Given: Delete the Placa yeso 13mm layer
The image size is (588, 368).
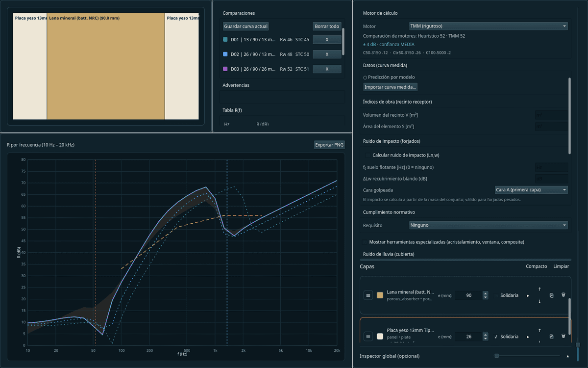Looking at the screenshot, I should click(563, 337).
